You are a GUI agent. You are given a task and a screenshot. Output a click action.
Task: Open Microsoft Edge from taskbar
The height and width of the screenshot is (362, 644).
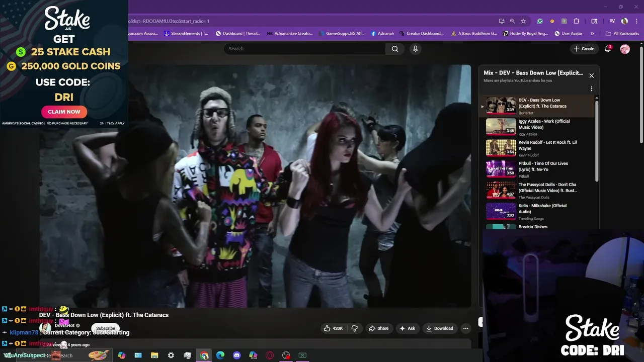point(220,355)
